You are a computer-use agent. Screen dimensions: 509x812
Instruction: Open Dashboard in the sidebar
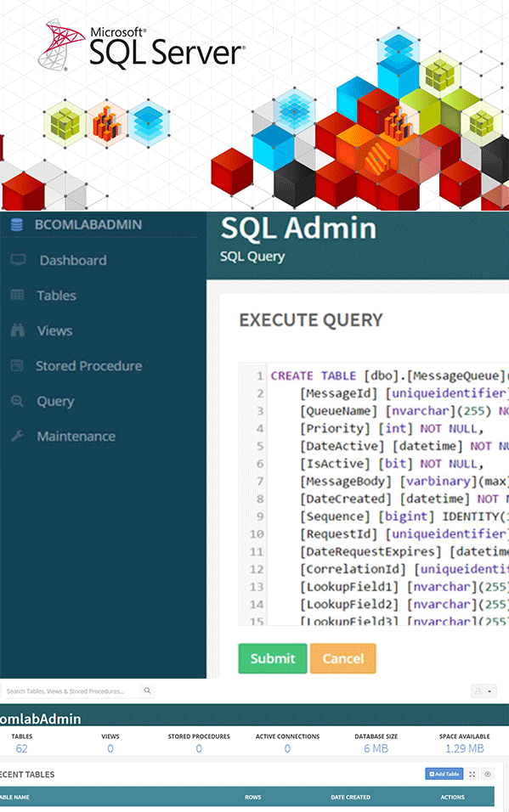[73, 260]
